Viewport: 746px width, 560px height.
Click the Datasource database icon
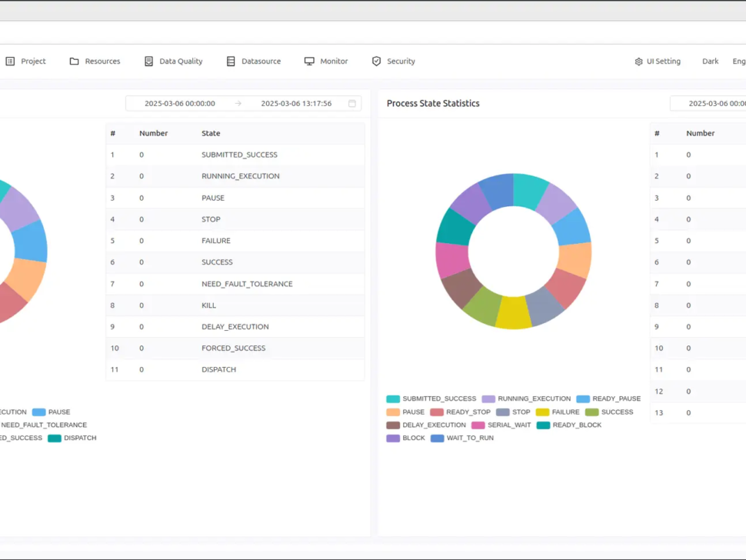[231, 62]
